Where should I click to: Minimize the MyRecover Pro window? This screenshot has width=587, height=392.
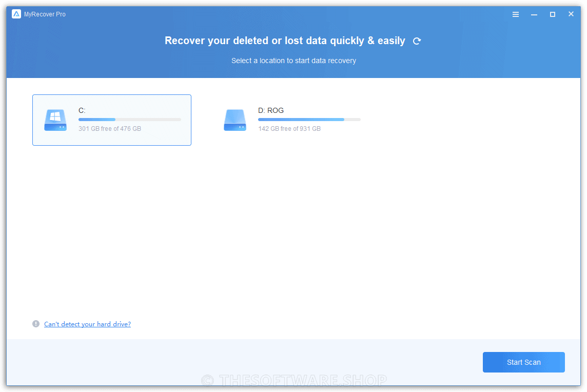pyautogui.click(x=534, y=14)
